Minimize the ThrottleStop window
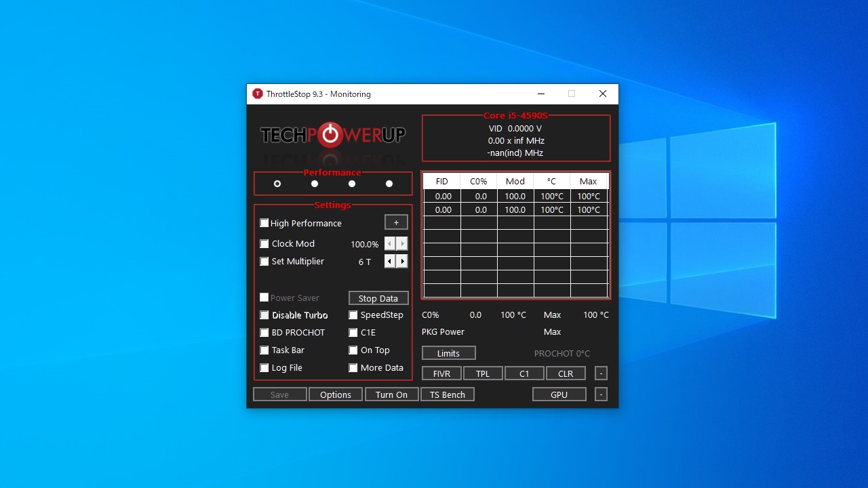The height and width of the screenshot is (488, 868). click(541, 94)
